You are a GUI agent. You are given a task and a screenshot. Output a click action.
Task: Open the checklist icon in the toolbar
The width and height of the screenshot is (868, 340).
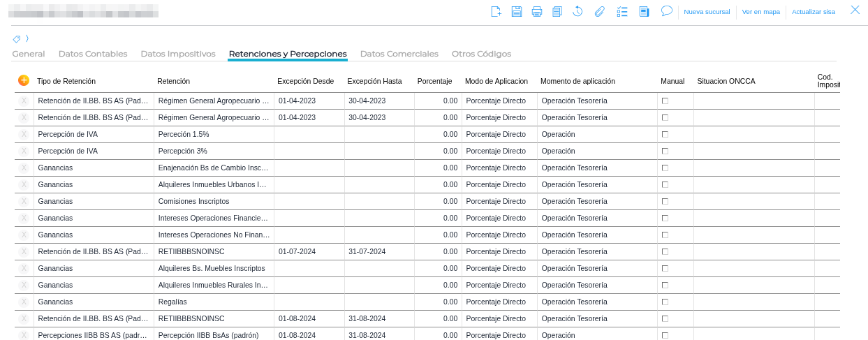623,11
